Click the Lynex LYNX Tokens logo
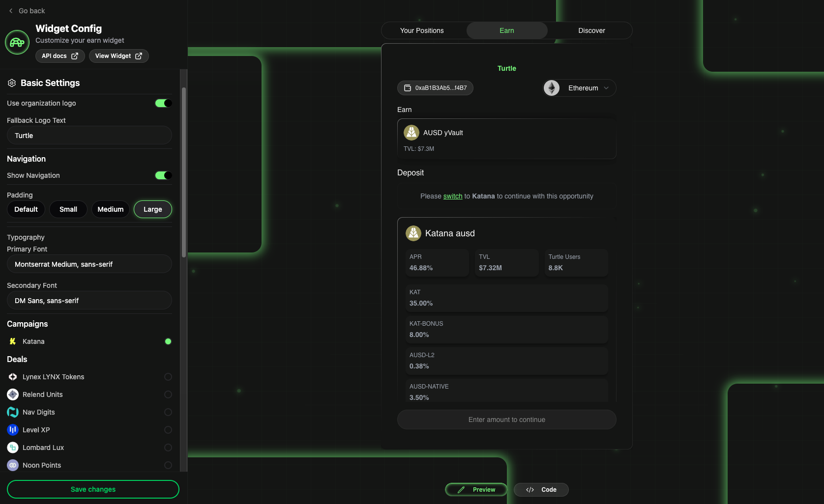824x504 pixels. click(x=13, y=377)
